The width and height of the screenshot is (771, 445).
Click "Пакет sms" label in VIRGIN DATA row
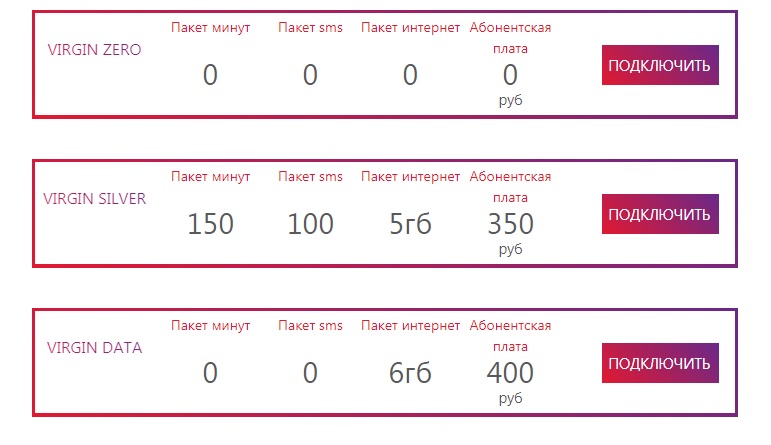coord(310,326)
